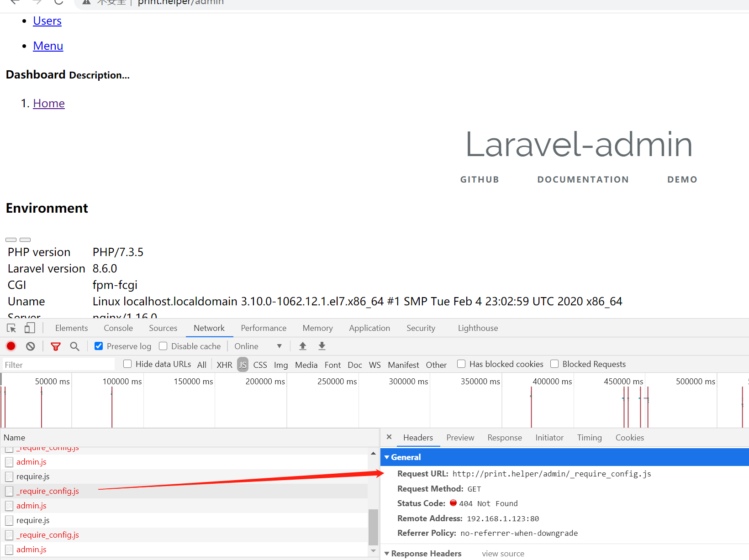The width and height of the screenshot is (749, 560).
Task: Toggle the device toolbar
Action: pyautogui.click(x=29, y=328)
